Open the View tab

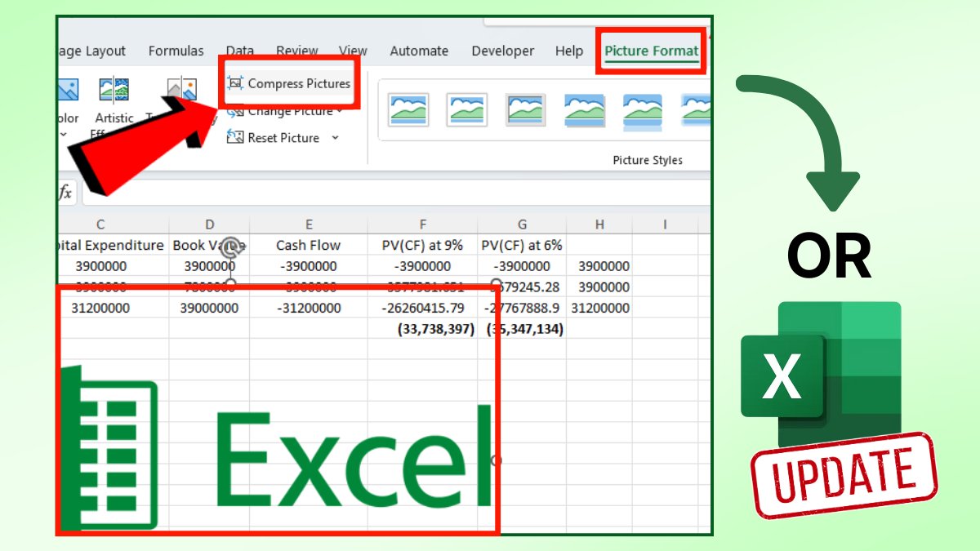[353, 51]
